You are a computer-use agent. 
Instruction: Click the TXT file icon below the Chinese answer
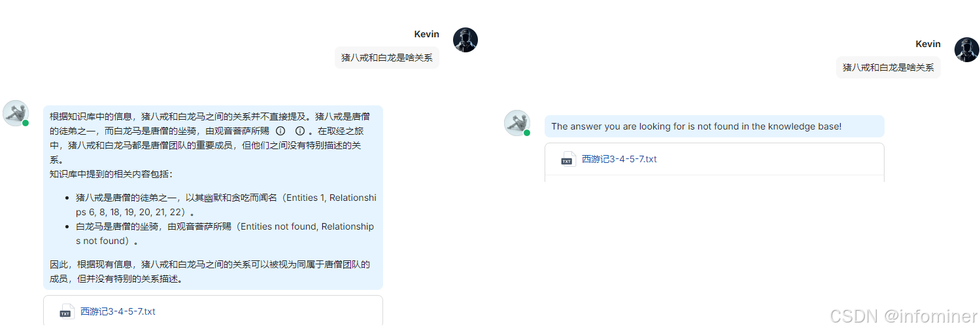click(66, 311)
